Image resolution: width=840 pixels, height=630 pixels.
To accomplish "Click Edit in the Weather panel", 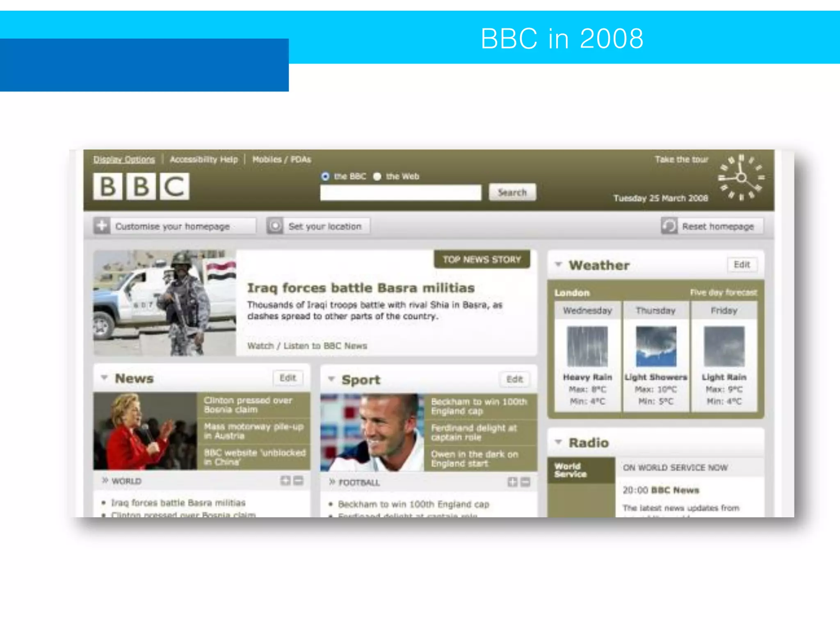I will [x=742, y=265].
